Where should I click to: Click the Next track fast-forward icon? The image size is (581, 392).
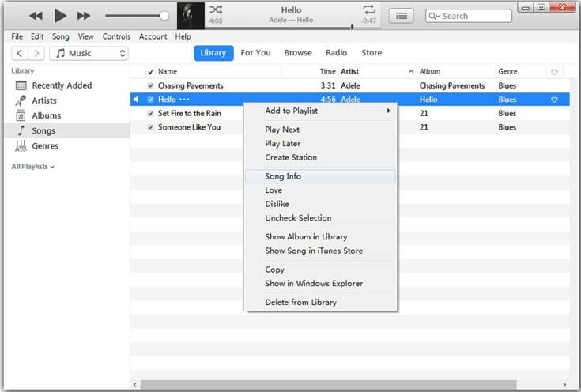(84, 16)
